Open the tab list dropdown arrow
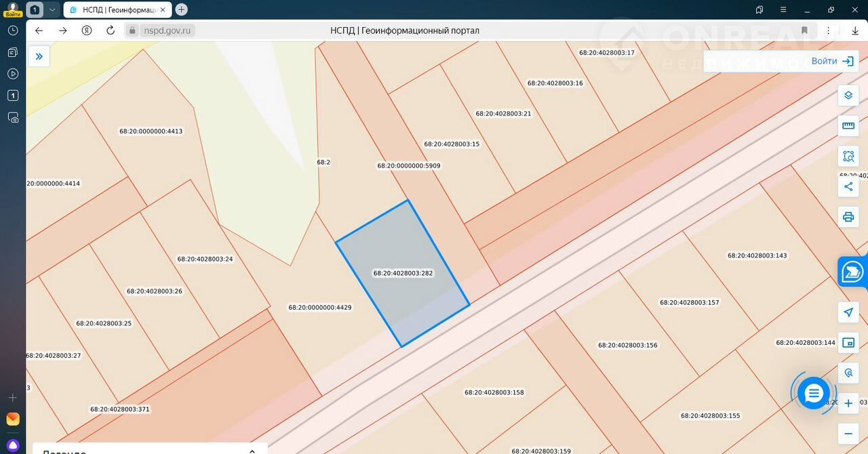This screenshot has height=454, width=868. coord(52,9)
